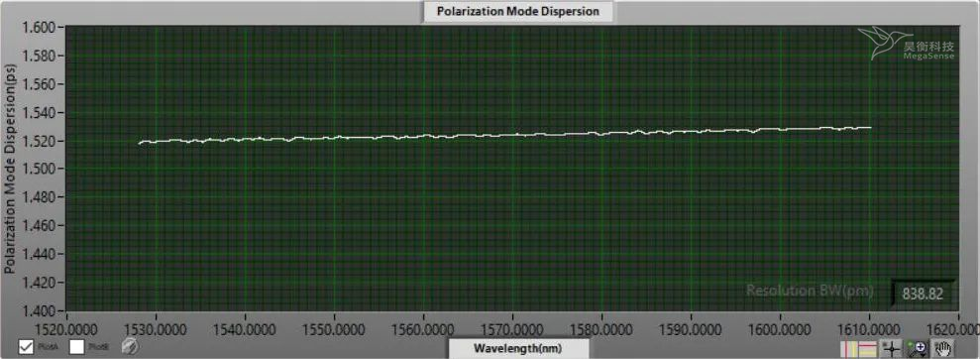The image size is (980, 359).
Task: Click the 1.400 y-axis minimum value
Action: (x=39, y=310)
